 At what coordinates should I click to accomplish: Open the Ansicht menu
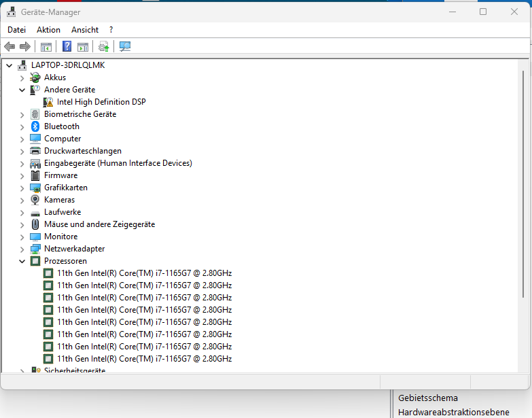coord(85,30)
